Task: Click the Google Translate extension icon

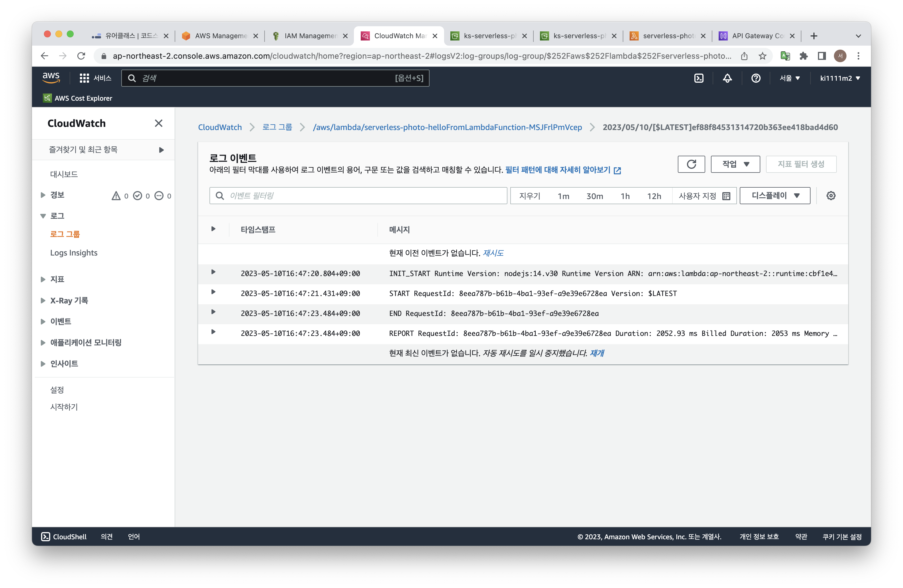Action: click(785, 56)
